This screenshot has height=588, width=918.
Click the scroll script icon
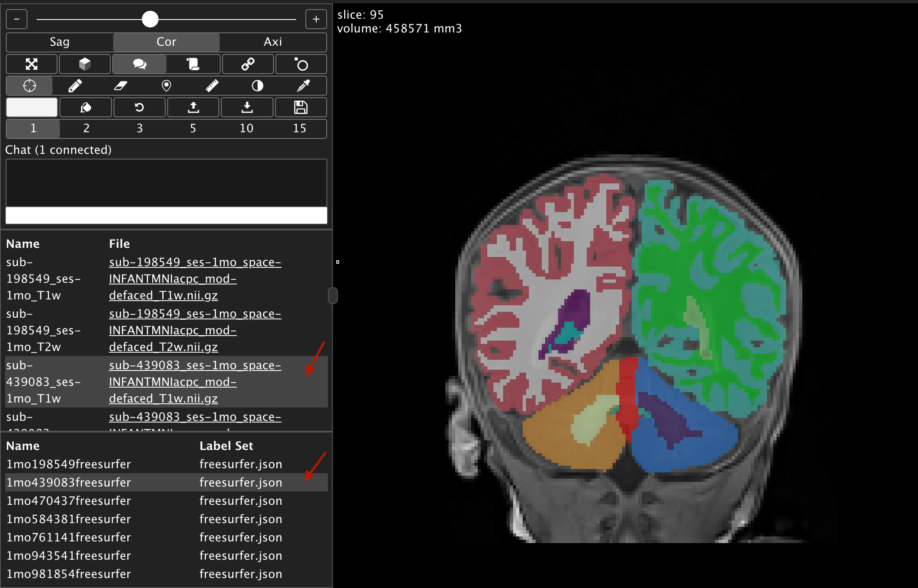coord(193,64)
